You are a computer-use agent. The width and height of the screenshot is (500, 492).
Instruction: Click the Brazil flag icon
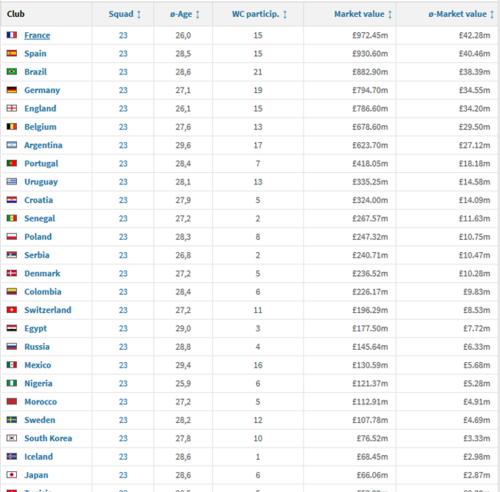(x=12, y=72)
